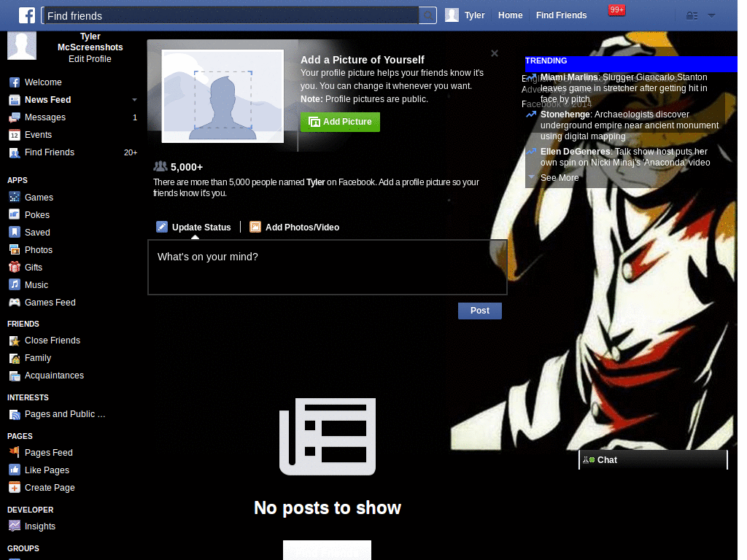Image resolution: width=747 pixels, height=560 pixels.
Task: Click the Facebook logo icon
Action: (x=27, y=15)
